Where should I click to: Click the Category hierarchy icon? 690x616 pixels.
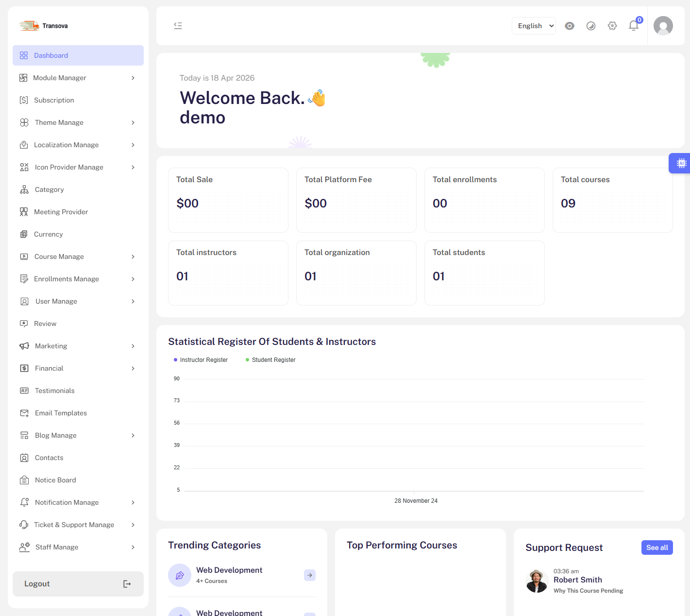click(x=24, y=189)
